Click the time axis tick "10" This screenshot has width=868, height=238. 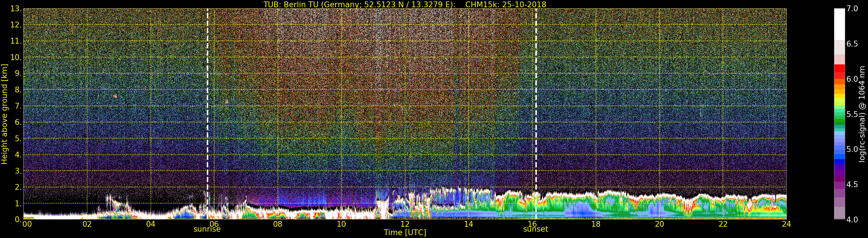[341, 224]
